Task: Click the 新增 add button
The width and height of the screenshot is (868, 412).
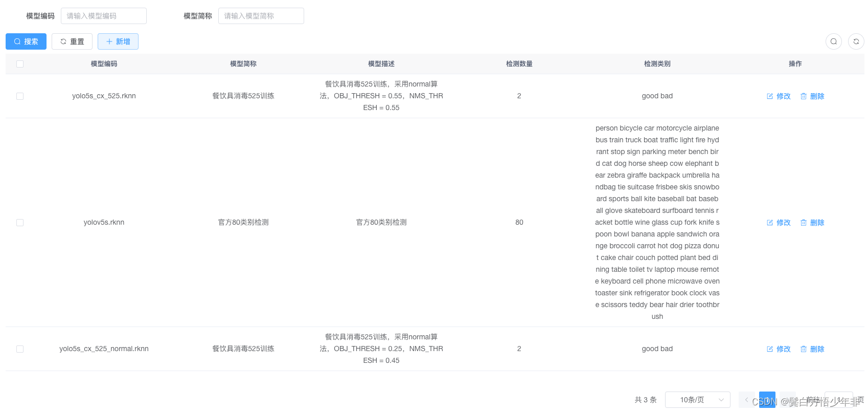Action: pyautogui.click(x=118, y=41)
